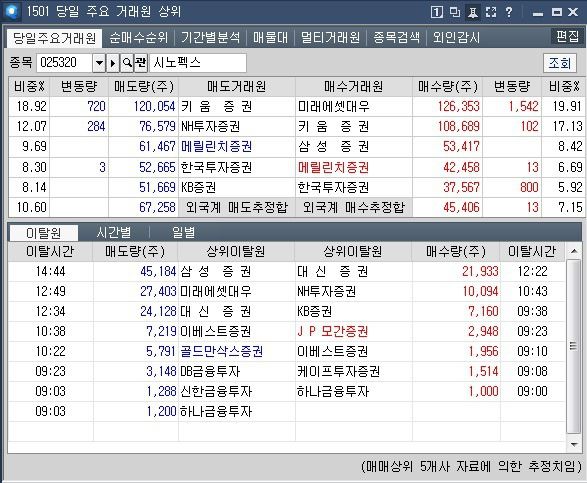Click the fullscreen expand icon
The image size is (587, 483).
tap(491, 12)
